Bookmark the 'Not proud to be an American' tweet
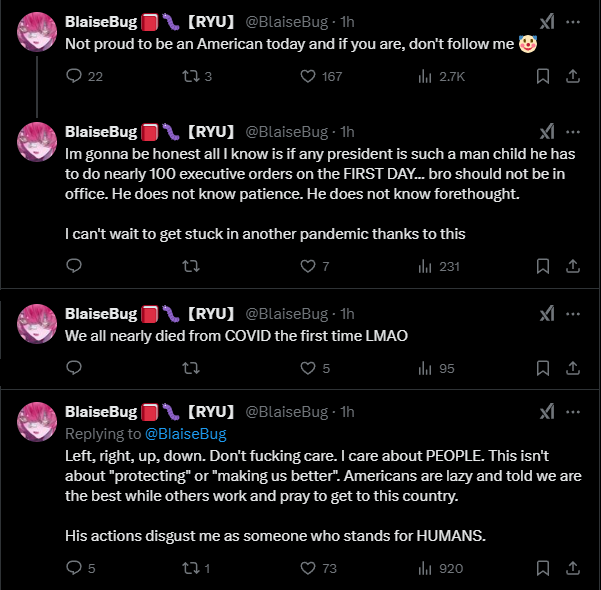Screen dimensions: 601x590 pyautogui.click(x=543, y=76)
